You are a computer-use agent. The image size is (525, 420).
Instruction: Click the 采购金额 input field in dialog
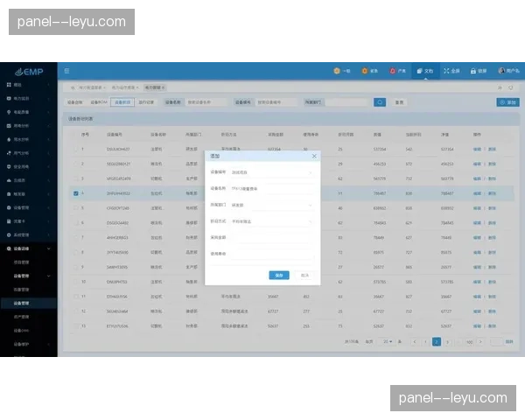tap(271, 237)
